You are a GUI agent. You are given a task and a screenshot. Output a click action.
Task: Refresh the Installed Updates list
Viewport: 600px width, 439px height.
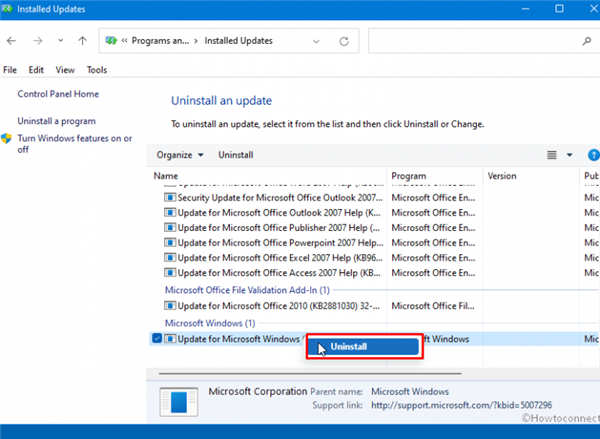point(344,41)
